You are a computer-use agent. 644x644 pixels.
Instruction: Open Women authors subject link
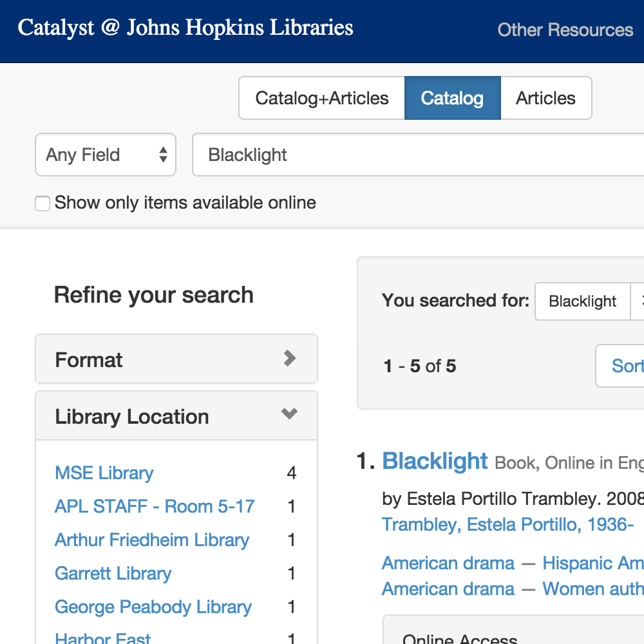[593, 589]
